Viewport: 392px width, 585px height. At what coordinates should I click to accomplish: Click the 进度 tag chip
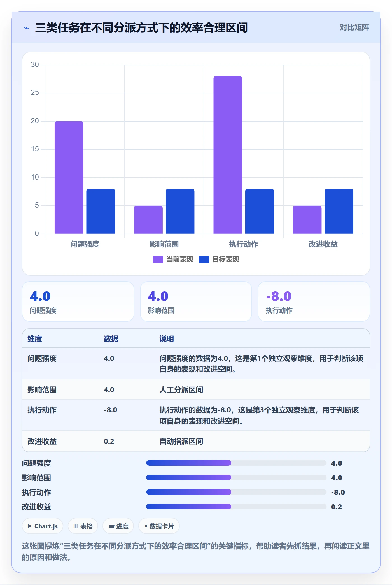118,526
